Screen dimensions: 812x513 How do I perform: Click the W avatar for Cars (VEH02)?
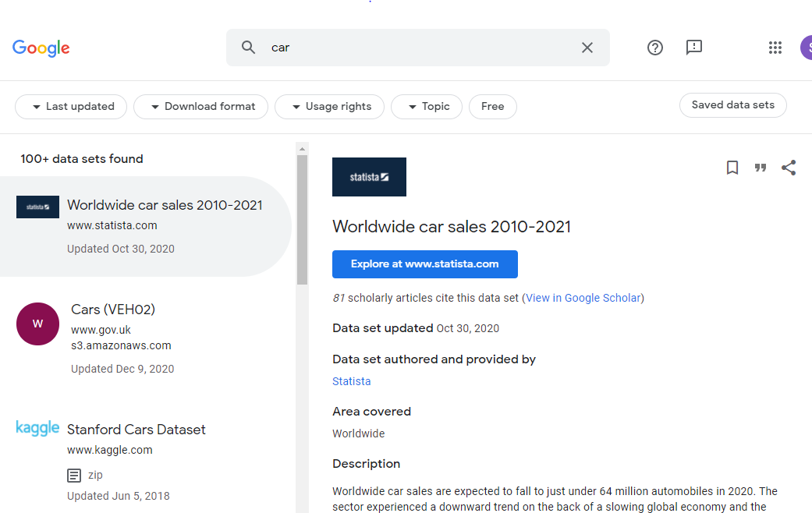37,324
